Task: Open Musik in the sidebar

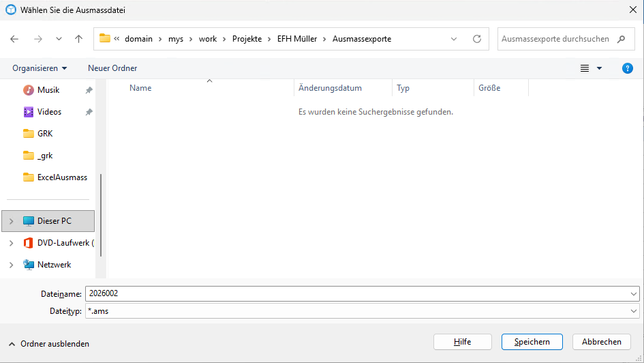Action: [48, 90]
